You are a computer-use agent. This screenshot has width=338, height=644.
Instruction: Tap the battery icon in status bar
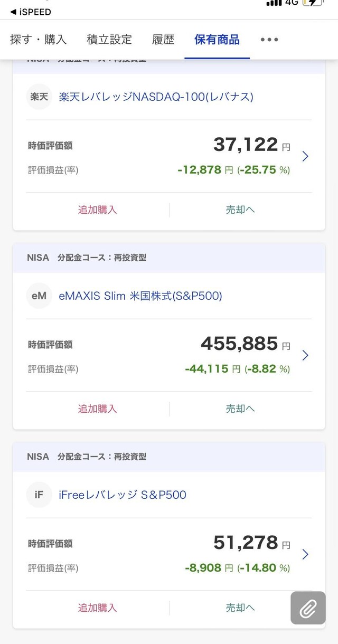tap(313, 3)
